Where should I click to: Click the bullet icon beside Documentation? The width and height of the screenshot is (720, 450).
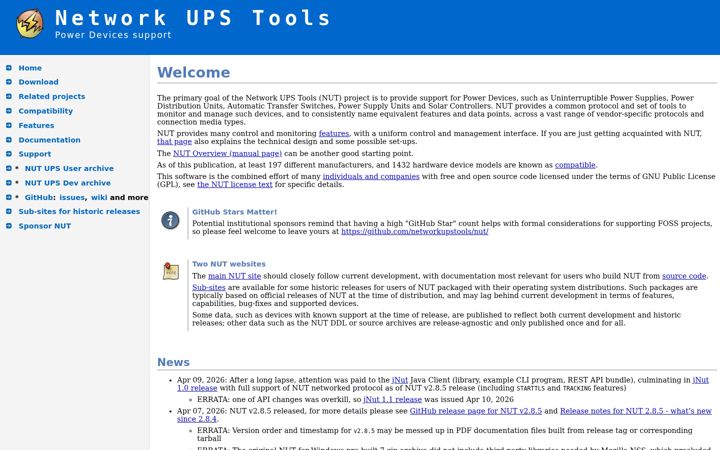coord(9,140)
